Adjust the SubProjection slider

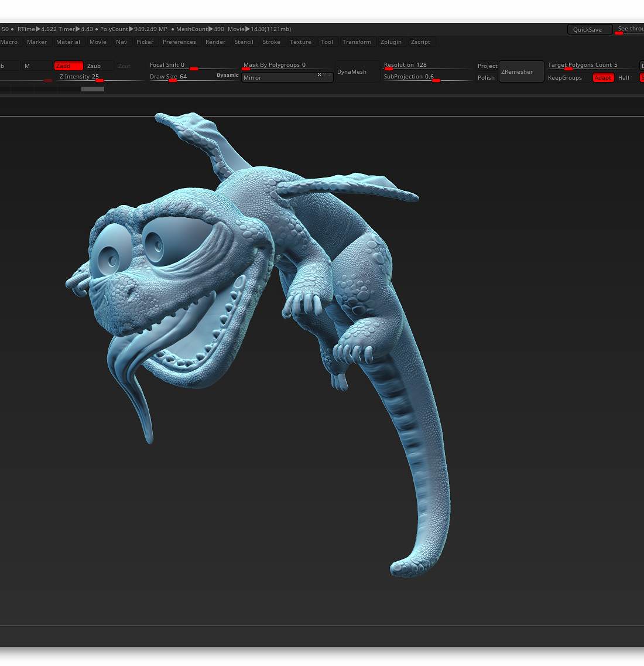(427, 77)
